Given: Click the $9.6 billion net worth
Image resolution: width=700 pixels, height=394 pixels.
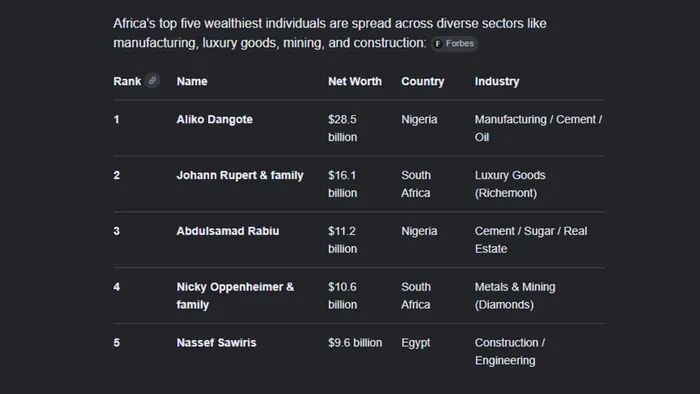Looking at the screenshot, I should pyautogui.click(x=355, y=343).
